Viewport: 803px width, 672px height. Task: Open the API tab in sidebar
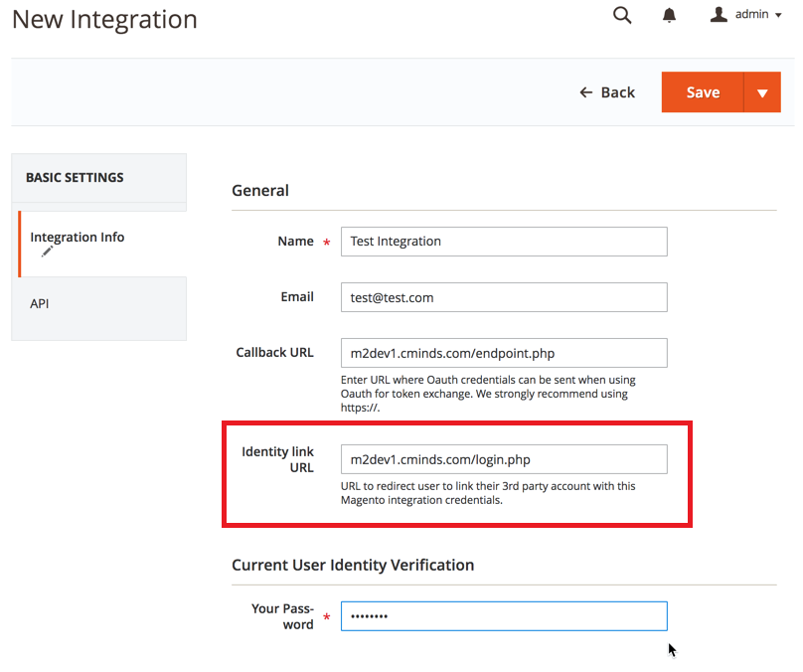[x=40, y=303]
